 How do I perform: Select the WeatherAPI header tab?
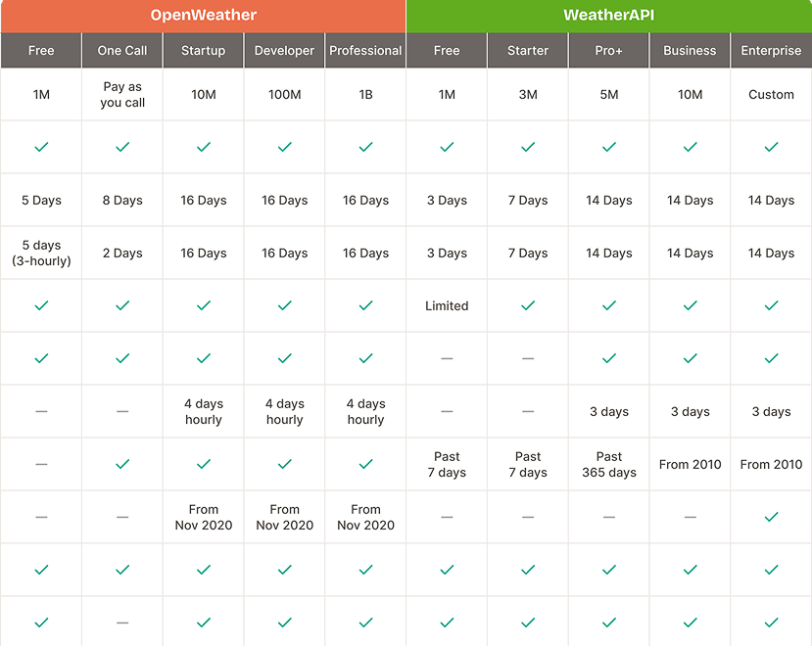[x=608, y=16]
